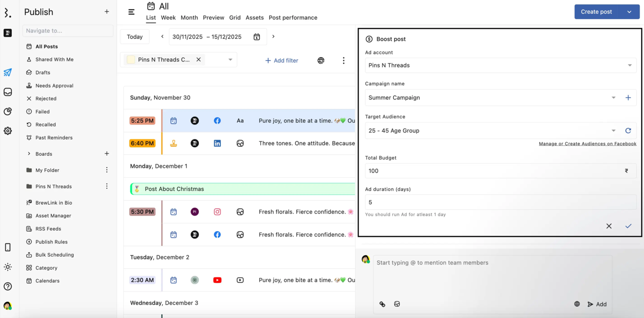Click the attachment icon in the comment box

point(382,304)
